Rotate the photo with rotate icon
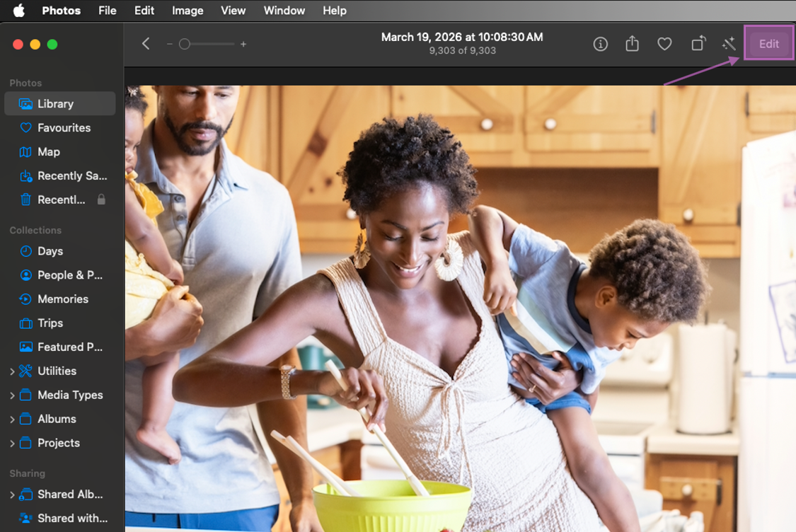Image resolution: width=796 pixels, height=532 pixels. click(698, 44)
